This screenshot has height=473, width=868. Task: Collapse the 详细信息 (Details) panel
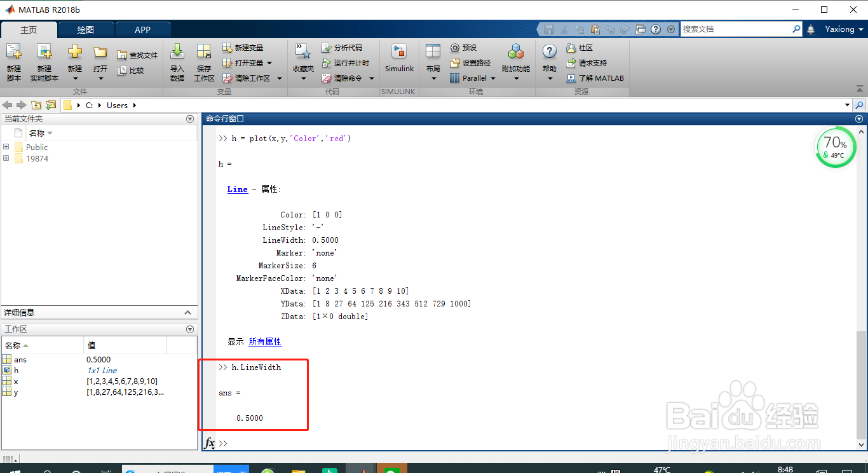[188, 312]
